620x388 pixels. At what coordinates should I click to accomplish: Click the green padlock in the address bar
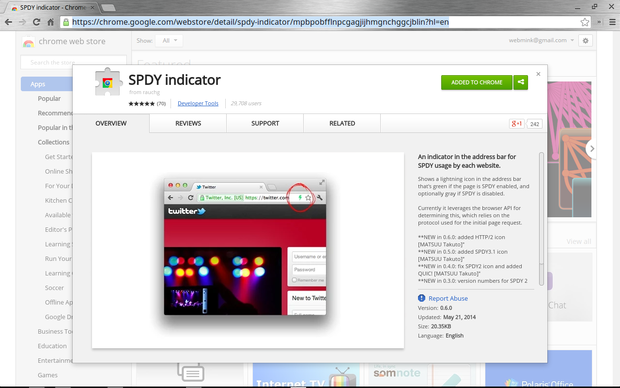pyautogui.click(x=66, y=22)
